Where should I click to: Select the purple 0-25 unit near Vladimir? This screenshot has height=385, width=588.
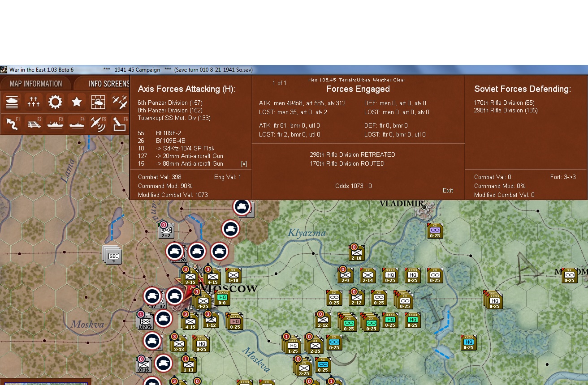[x=435, y=231]
